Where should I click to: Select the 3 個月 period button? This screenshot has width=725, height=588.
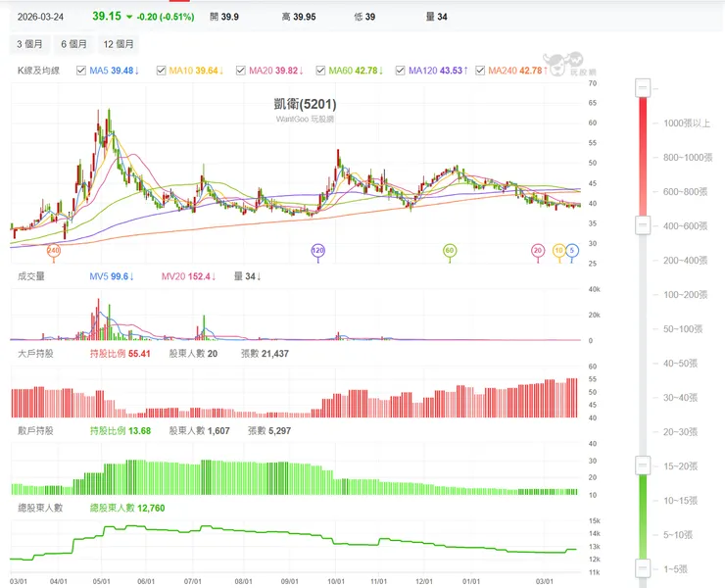(x=29, y=44)
